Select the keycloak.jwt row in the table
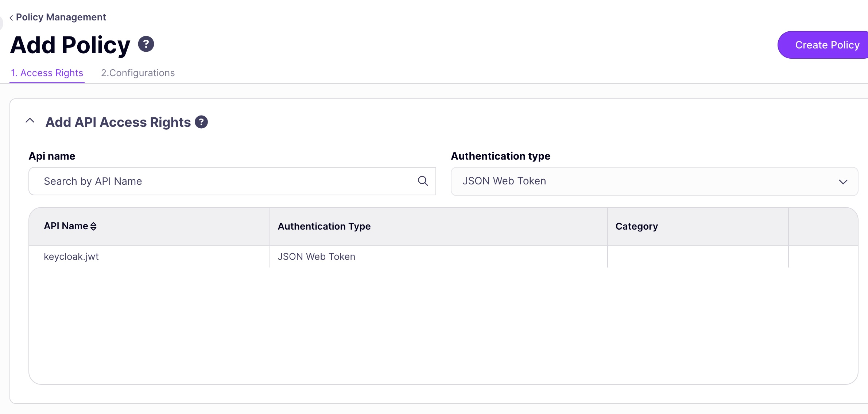 pos(71,256)
